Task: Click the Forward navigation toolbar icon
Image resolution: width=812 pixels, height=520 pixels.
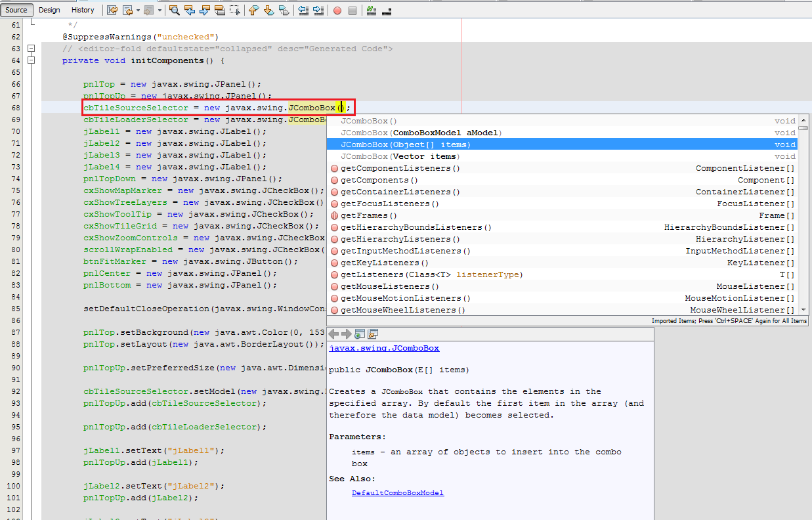Action: (148, 11)
